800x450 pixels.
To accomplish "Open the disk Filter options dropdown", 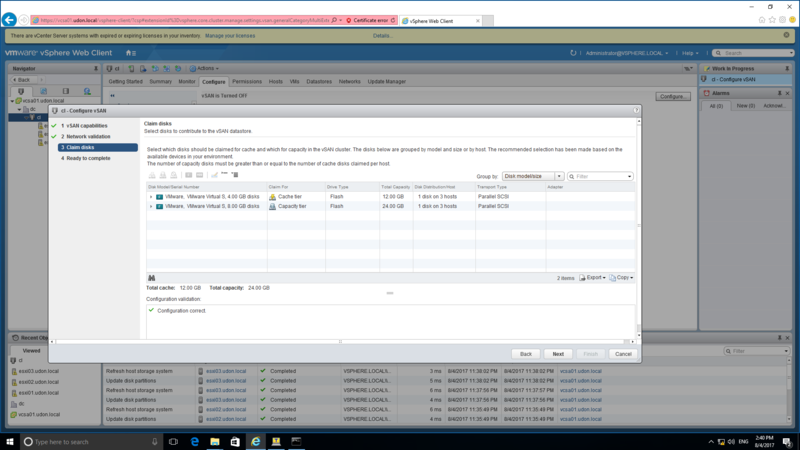I will point(630,177).
